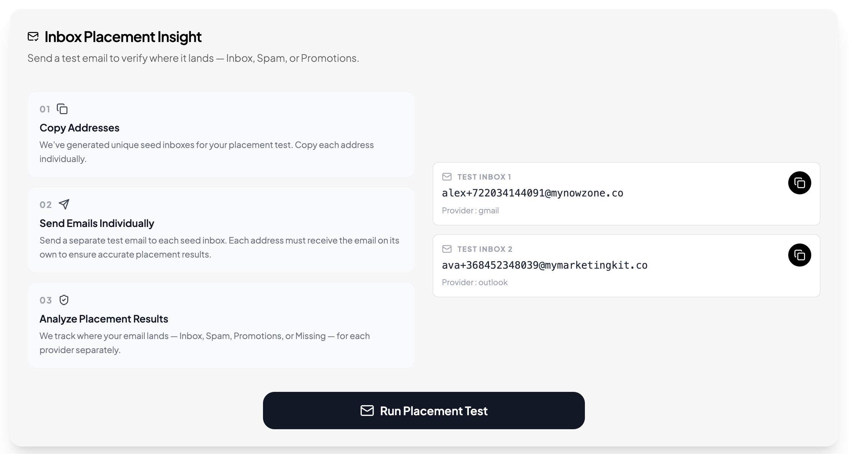Select the ava+368452348039@mymarketingkit.co address
The image size is (868, 454).
click(x=545, y=265)
